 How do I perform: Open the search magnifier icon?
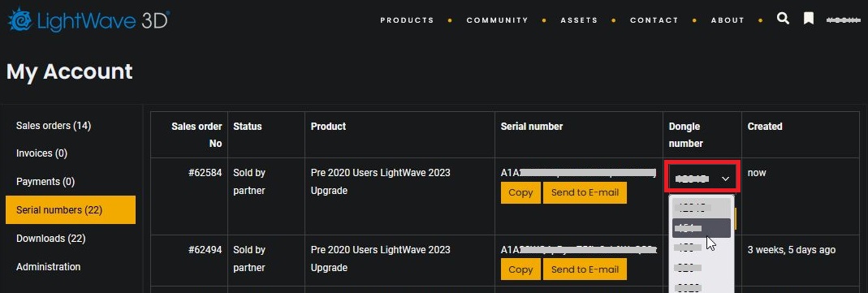click(783, 19)
